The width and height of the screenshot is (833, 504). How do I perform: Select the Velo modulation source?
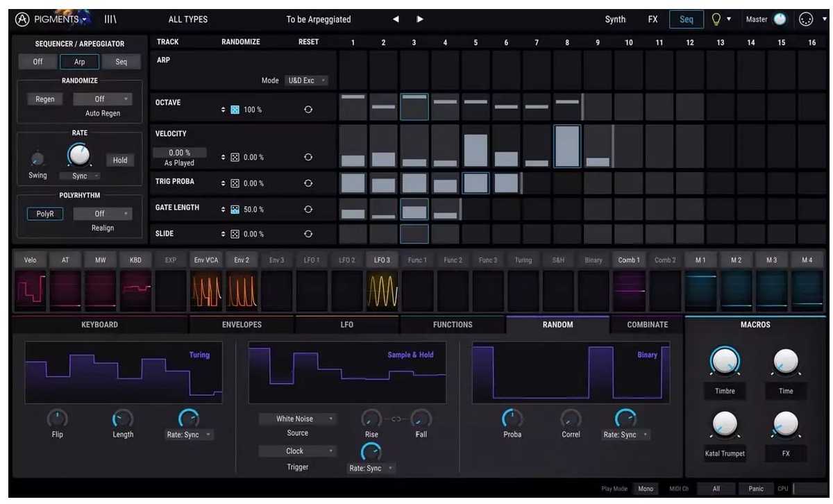(31, 260)
